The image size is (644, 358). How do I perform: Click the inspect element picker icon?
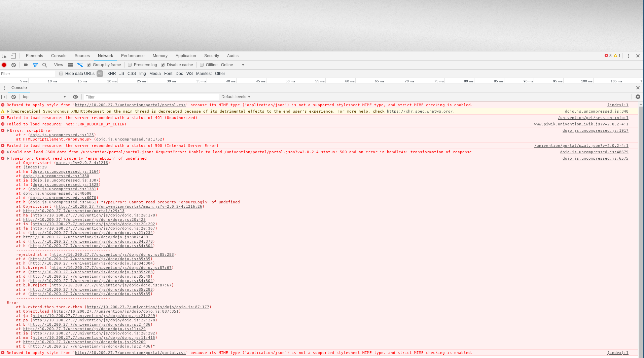[4, 56]
